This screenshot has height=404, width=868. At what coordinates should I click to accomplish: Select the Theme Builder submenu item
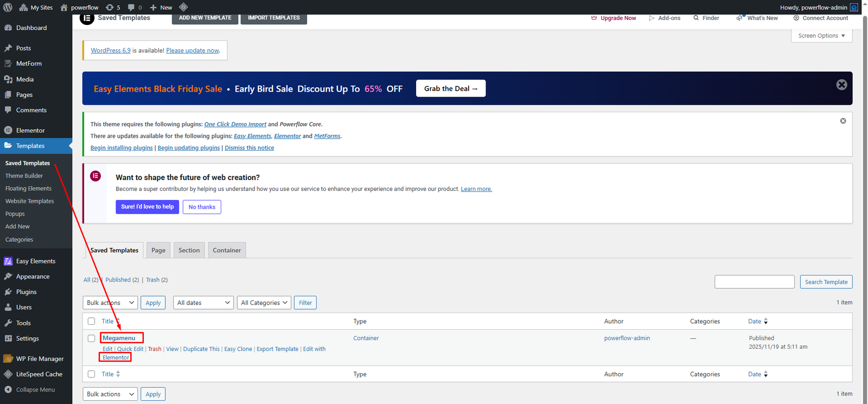[24, 176]
